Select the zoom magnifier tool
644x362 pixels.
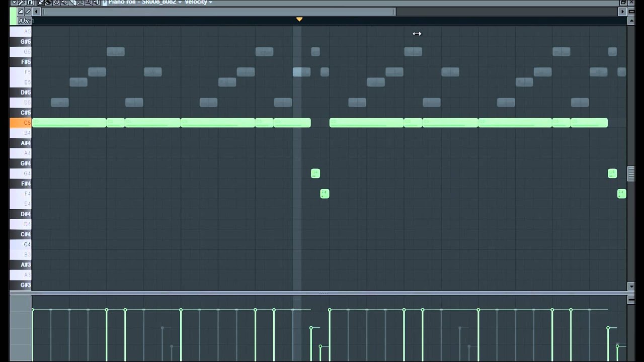(88, 2)
